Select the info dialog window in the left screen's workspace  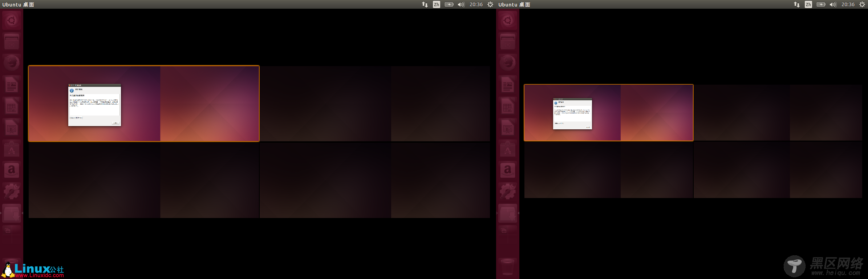click(94, 105)
